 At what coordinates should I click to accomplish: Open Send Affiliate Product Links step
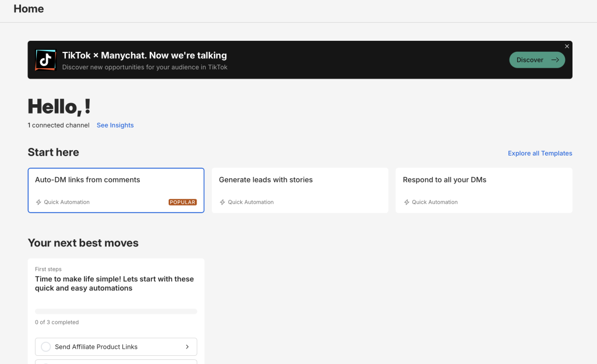pos(116,347)
